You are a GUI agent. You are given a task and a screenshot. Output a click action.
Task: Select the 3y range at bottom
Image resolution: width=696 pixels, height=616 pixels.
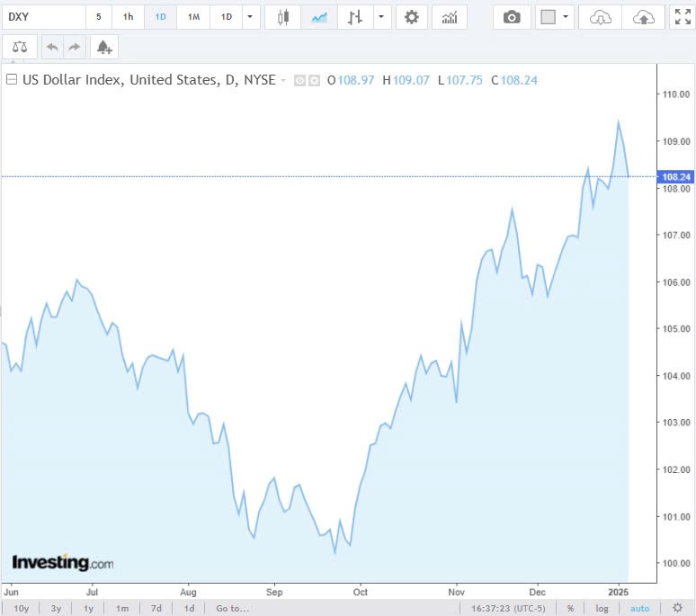(56, 608)
